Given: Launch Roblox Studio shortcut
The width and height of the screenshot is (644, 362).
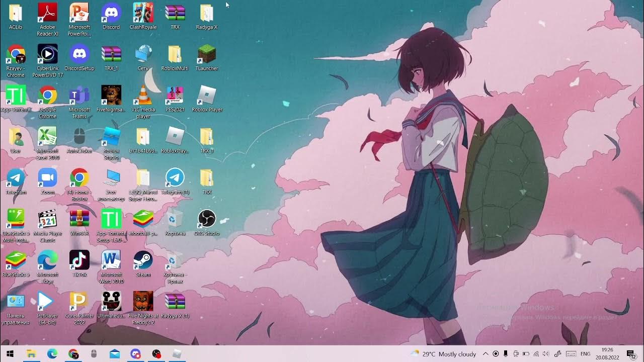Looking at the screenshot, I should (111, 144).
